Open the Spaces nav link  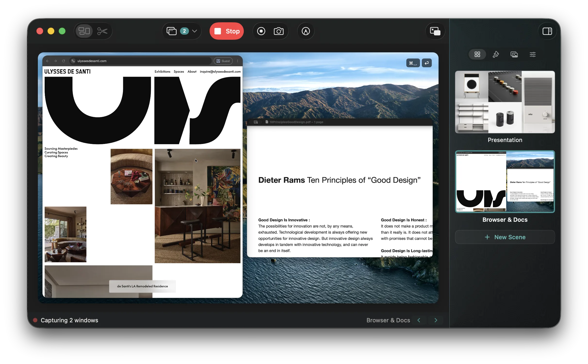pyautogui.click(x=179, y=71)
